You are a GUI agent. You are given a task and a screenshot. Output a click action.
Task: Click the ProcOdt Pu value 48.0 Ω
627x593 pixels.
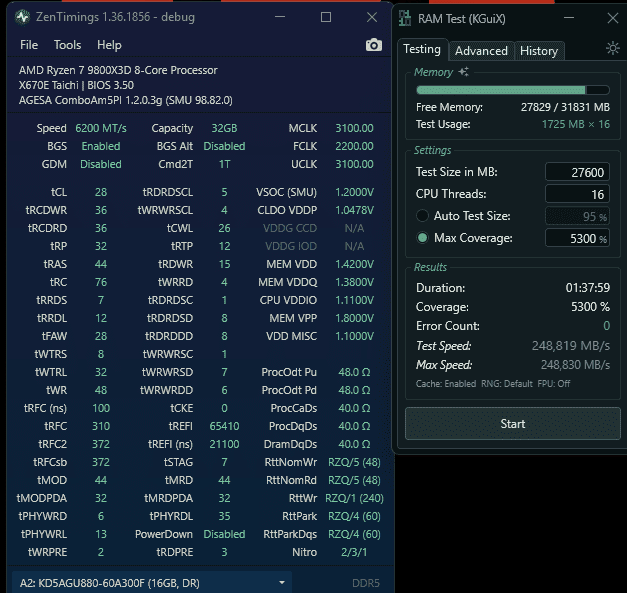(x=354, y=372)
